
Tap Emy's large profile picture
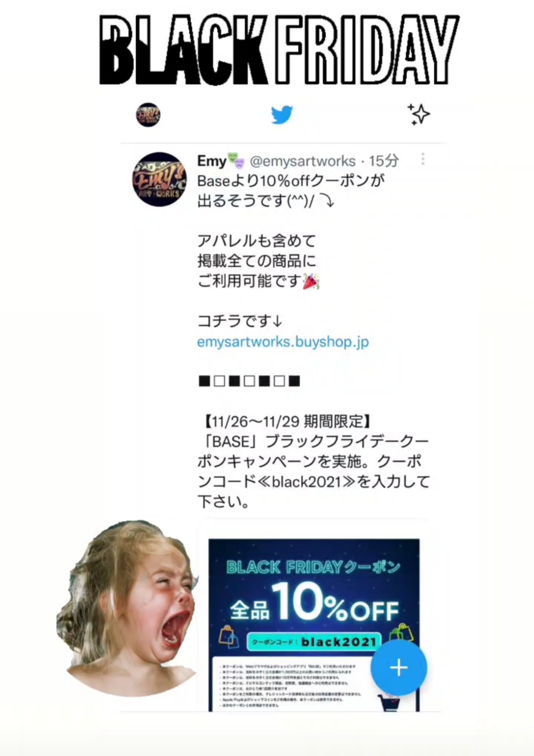click(159, 179)
